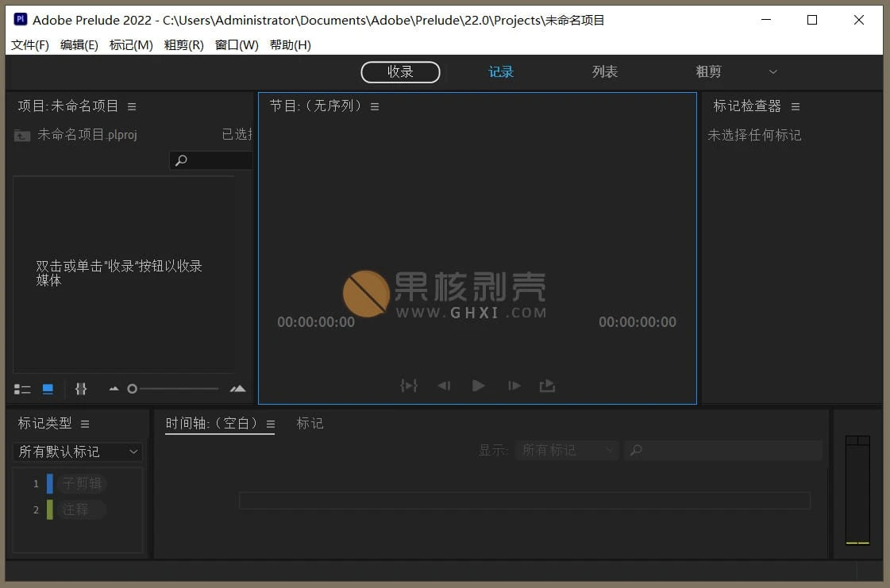The image size is (890, 588).
Task: Expand the 所有标记 display dropdown
Action: tap(566, 450)
